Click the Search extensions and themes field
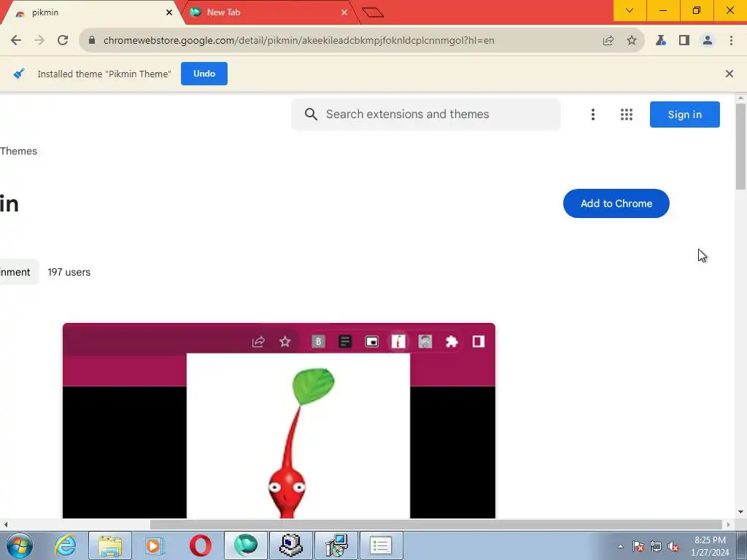The image size is (747, 560). point(426,114)
